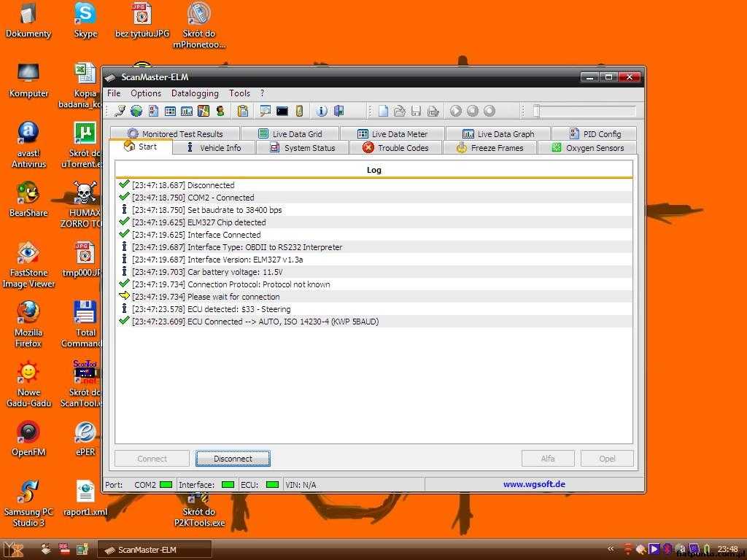This screenshot has height=560, width=747.
Task: Move the toolbar slider handle
Action: [536, 111]
